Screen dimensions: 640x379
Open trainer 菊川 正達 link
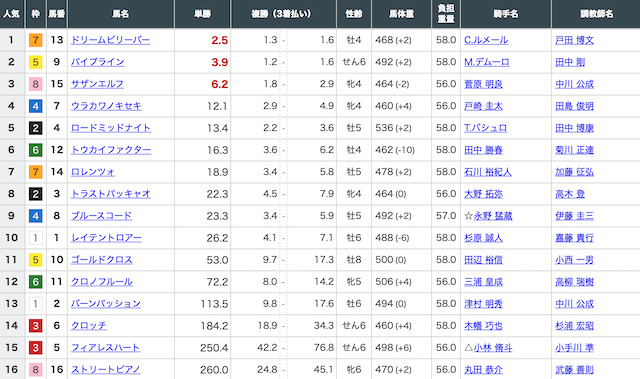pos(574,150)
